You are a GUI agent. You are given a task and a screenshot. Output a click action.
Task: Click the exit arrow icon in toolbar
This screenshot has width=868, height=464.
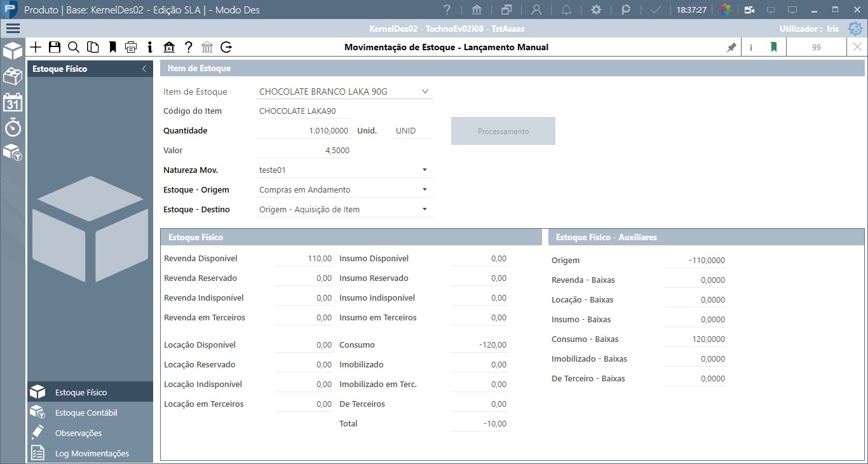click(x=226, y=47)
